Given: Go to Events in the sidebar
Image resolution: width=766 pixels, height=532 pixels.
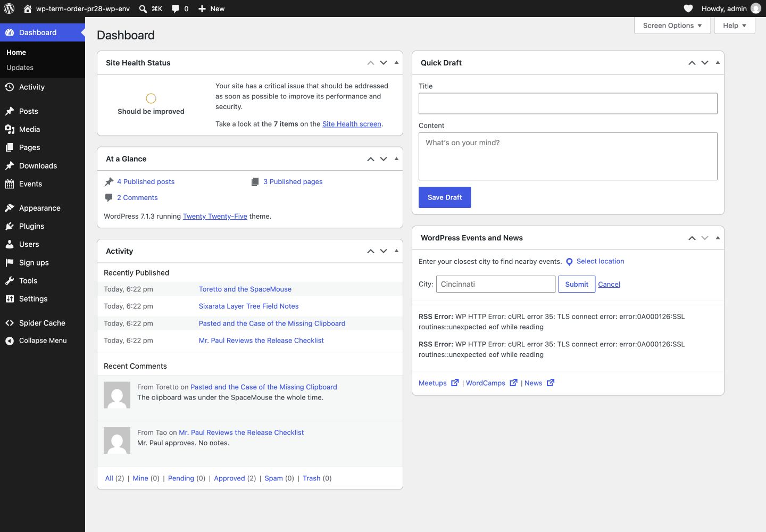Looking at the screenshot, I should tap(43, 184).
